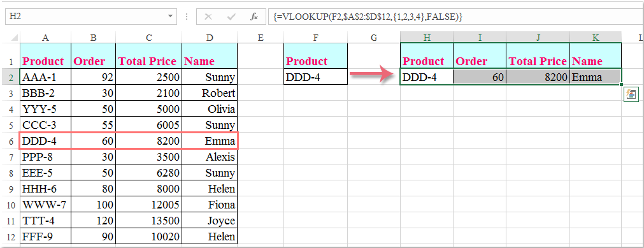Click inside the Name Box showing H2
Image resolution: width=644 pixels, height=248 pixels.
coord(85,17)
